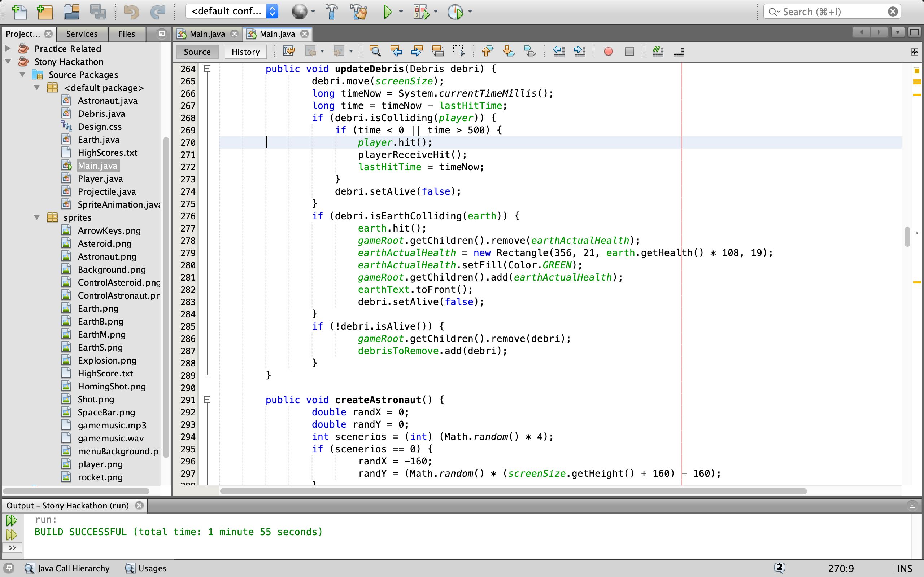924x577 pixels.
Task: Click the Profile Project icon
Action: point(455,12)
